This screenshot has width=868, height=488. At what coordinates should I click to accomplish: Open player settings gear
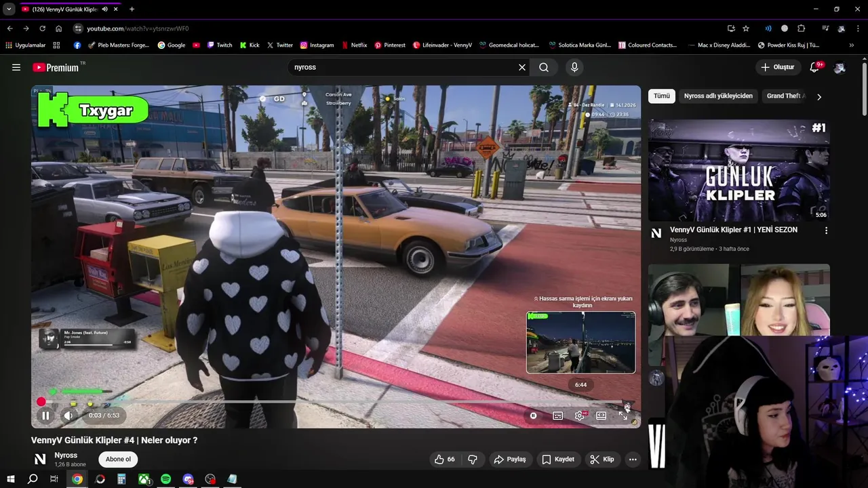[580, 415]
